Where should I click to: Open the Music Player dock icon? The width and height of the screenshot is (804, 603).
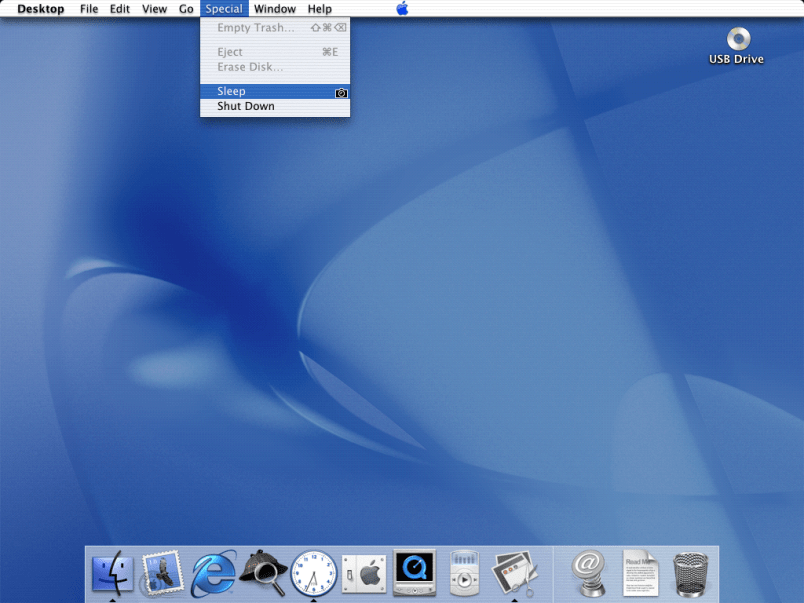coord(464,573)
